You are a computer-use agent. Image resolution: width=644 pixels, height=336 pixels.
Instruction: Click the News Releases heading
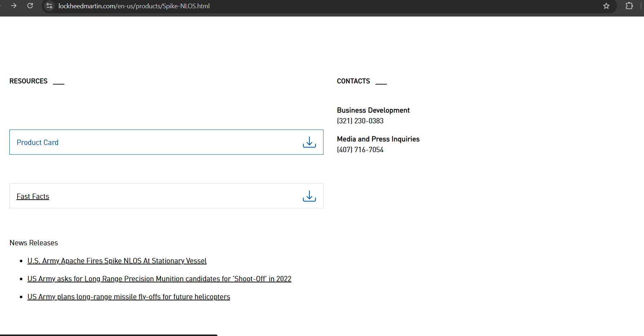[x=33, y=243]
